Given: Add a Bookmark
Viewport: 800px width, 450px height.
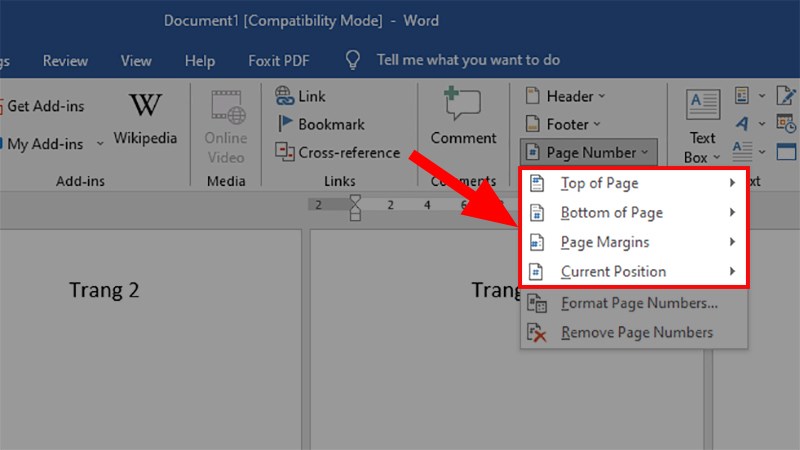Looking at the screenshot, I should click(320, 124).
